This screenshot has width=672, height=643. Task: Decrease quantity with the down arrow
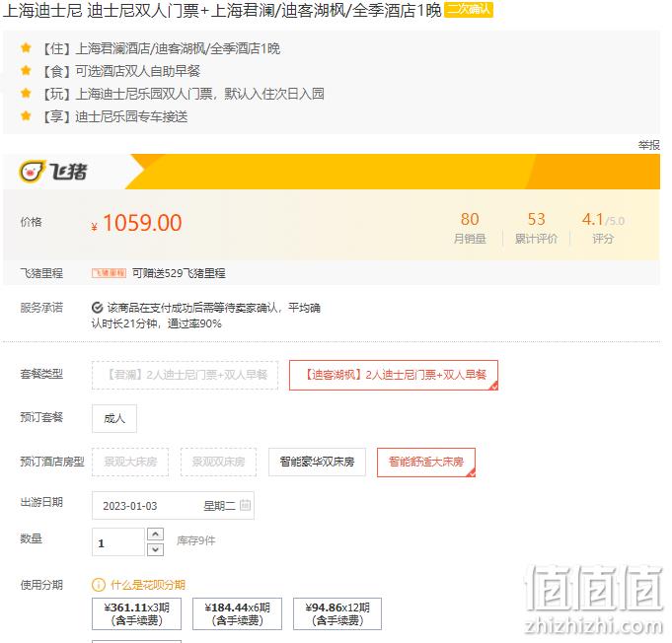tap(155, 549)
